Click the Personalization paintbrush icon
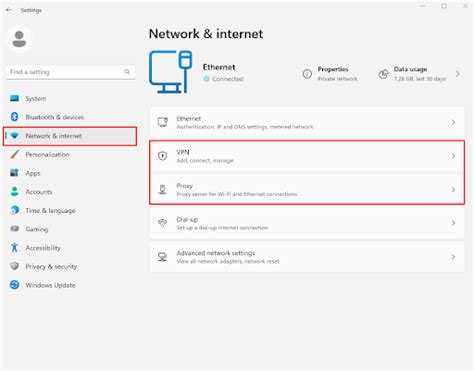This screenshot has width=474, height=371. (x=14, y=154)
